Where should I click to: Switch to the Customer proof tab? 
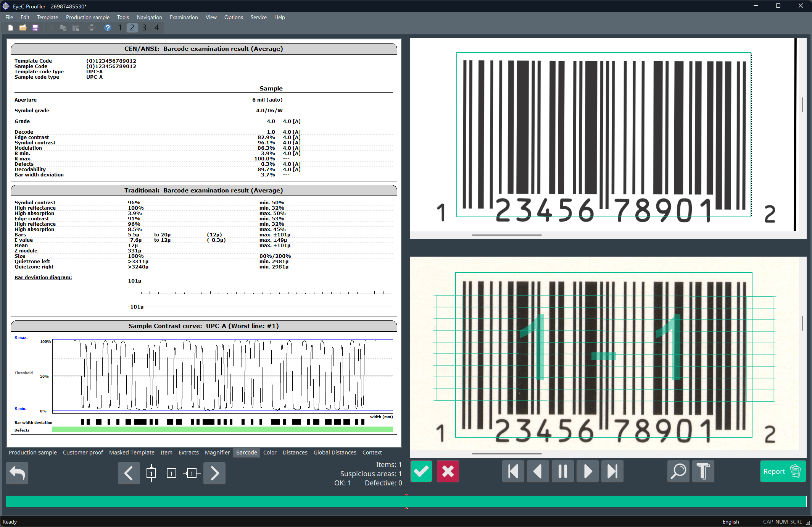(x=83, y=453)
